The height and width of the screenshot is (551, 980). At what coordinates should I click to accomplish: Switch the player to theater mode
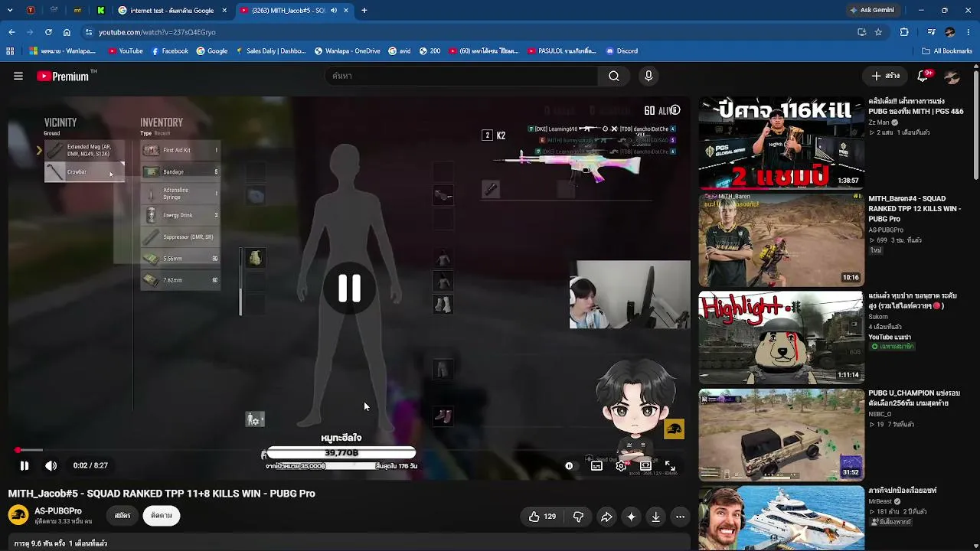(645, 465)
